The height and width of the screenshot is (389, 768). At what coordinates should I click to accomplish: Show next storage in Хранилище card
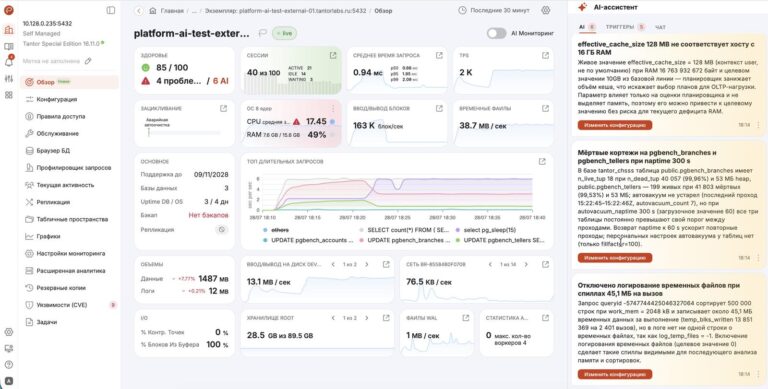[x=367, y=318]
